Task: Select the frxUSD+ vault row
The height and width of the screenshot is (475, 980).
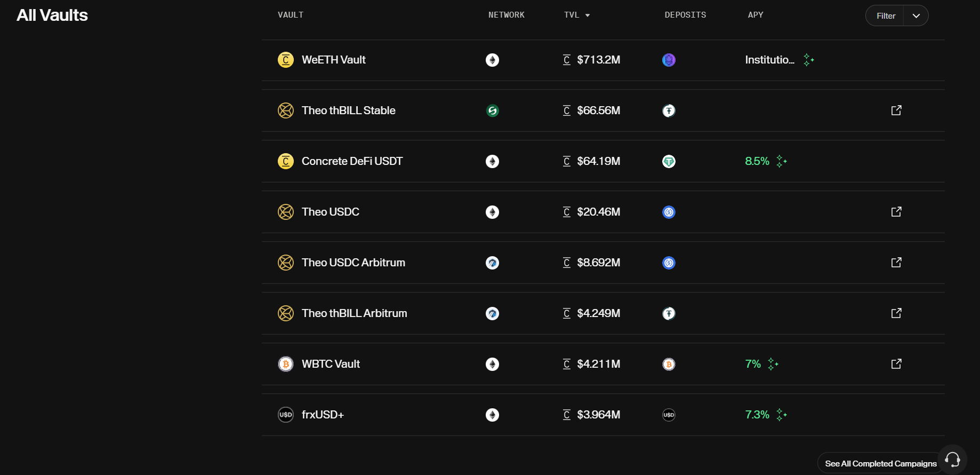Action: coord(603,415)
